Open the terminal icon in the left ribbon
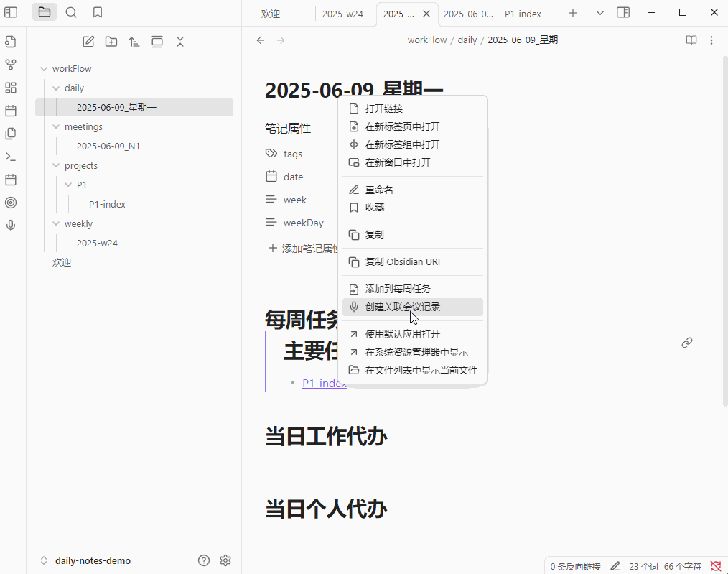The image size is (728, 574). tap(11, 157)
